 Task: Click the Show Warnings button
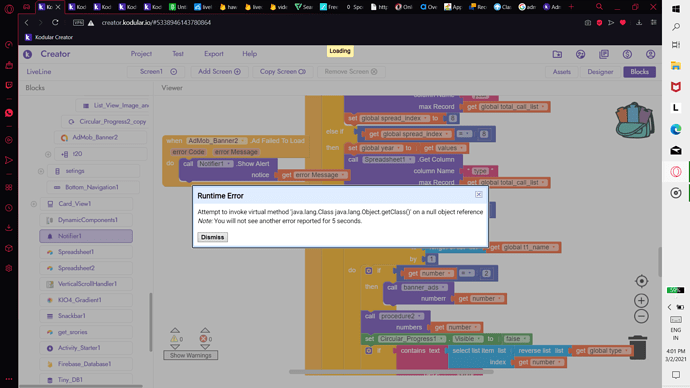pyautogui.click(x=191, y=355)
